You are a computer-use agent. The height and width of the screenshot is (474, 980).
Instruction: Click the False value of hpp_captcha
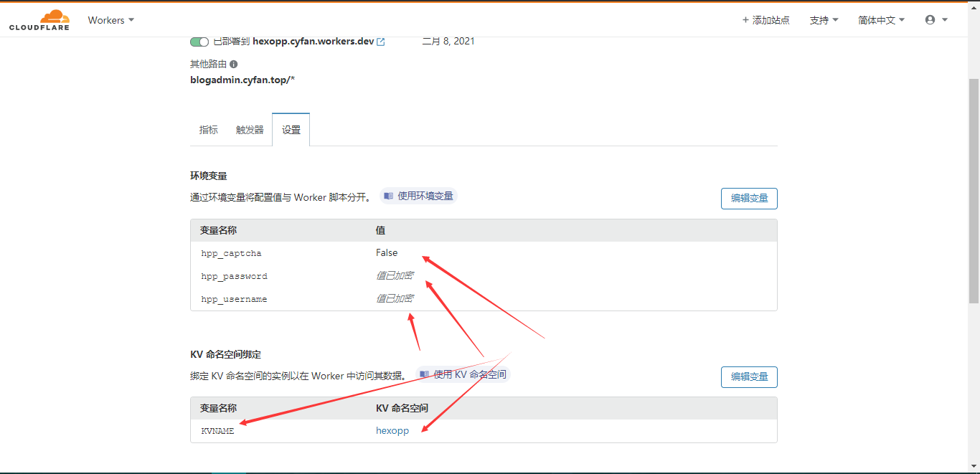387,252
